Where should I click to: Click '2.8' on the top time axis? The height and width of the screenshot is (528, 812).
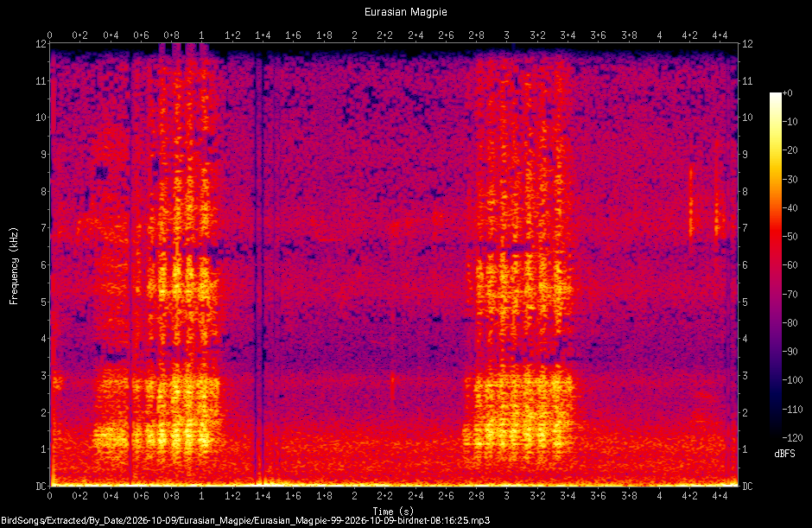pos(476,35)
